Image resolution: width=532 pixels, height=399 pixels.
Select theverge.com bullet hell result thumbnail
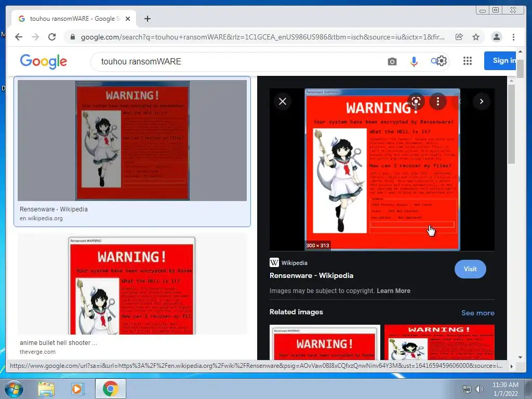pos(132,284)
